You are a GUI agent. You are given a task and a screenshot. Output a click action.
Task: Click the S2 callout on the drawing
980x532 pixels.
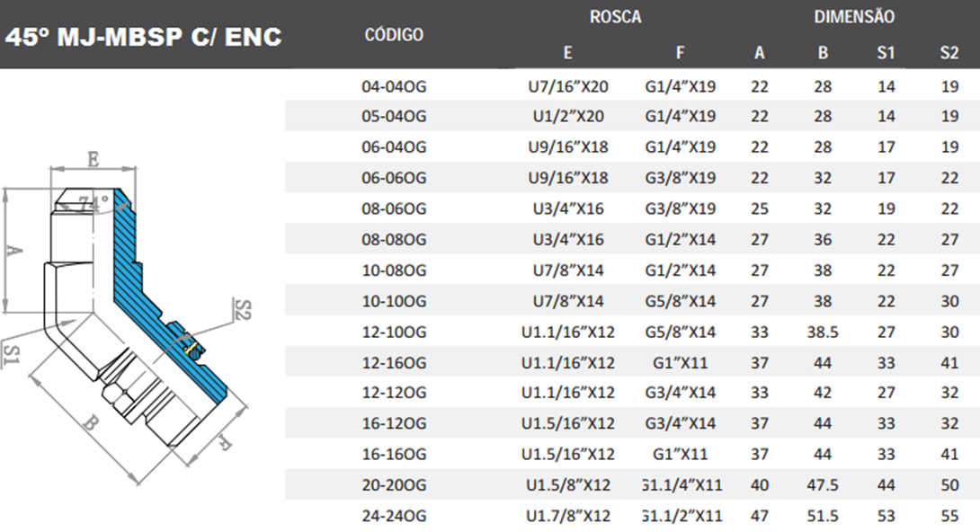(x=240, y=309)
